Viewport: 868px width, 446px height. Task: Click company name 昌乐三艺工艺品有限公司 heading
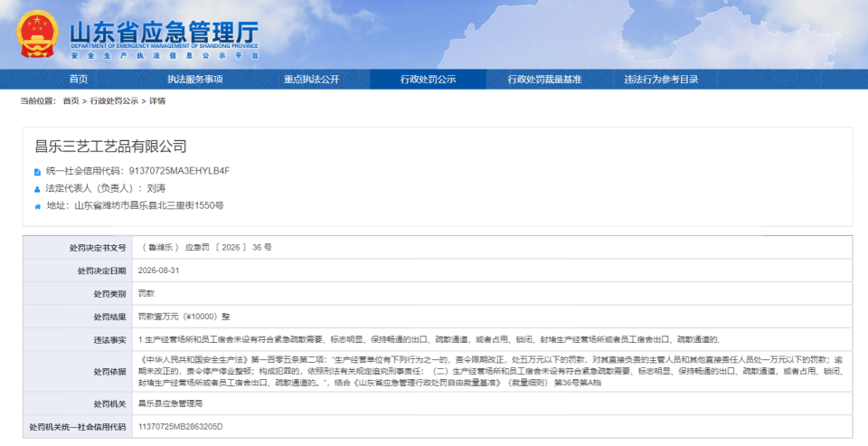[x=110, y=147]
